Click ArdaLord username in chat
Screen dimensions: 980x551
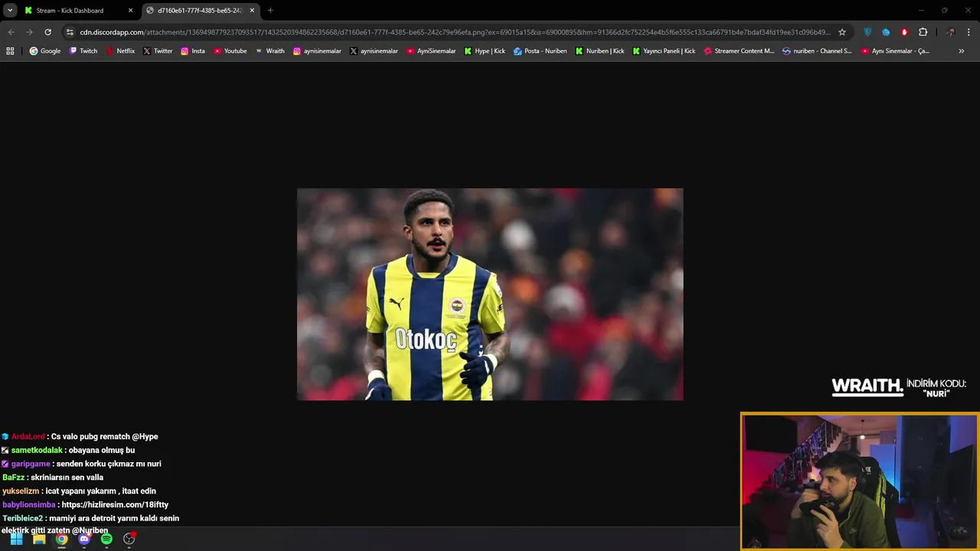pyautogui.click(x=28, y=436)
